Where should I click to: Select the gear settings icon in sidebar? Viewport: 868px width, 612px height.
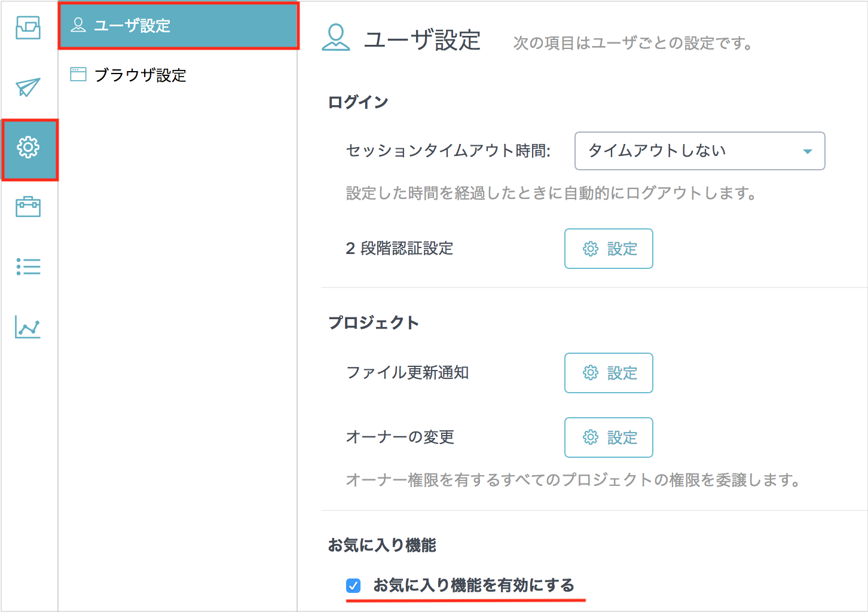[x=28, y=147]
